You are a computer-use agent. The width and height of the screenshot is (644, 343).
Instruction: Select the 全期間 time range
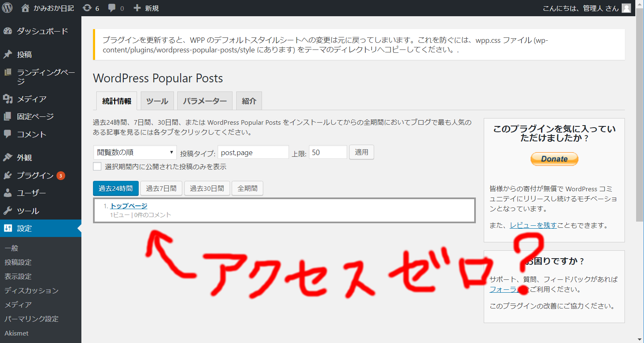[247, 188]
